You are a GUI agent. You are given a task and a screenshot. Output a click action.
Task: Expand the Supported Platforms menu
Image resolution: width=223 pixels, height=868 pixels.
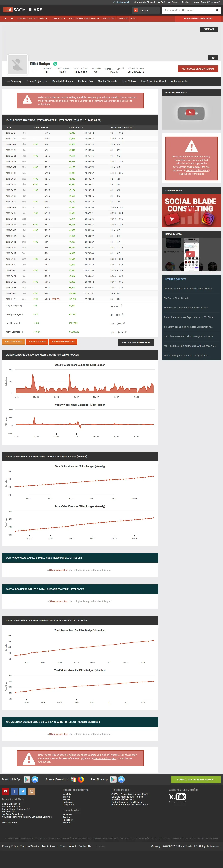pyautogui.click(x=32, y=19)
